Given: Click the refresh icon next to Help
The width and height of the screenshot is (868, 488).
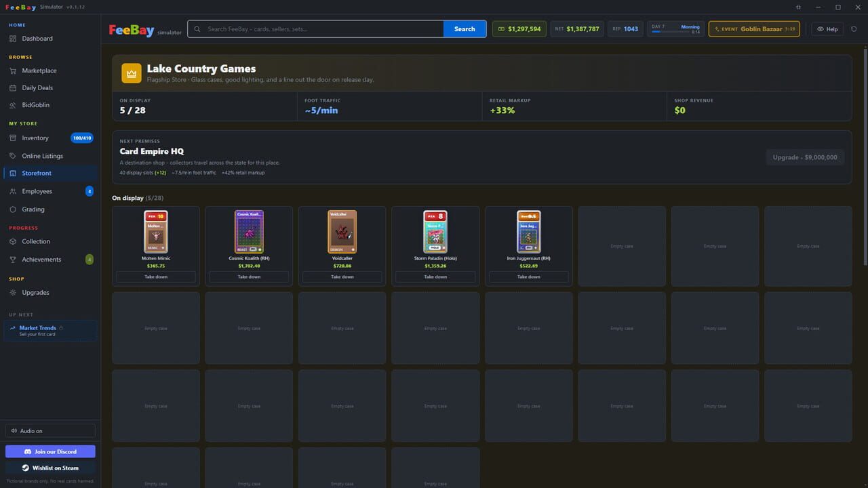Looking at the screenshot, I should 854,29.
